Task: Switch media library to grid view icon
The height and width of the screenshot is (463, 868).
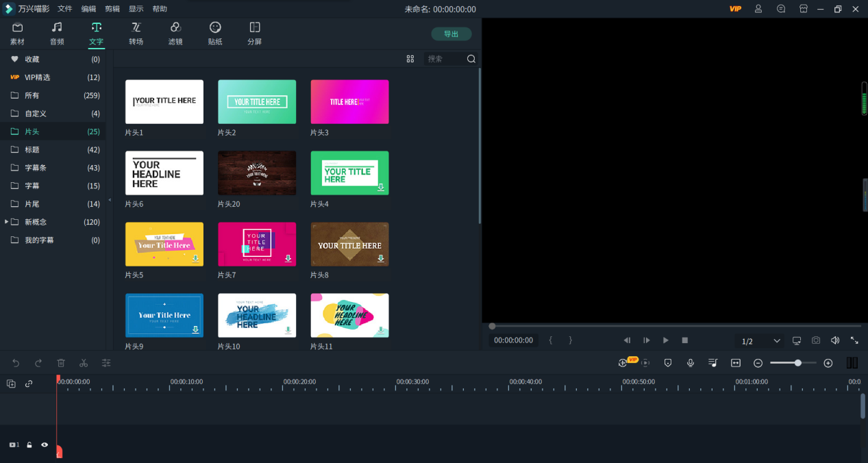Action: pyautogui.click(x=410, y=59)
